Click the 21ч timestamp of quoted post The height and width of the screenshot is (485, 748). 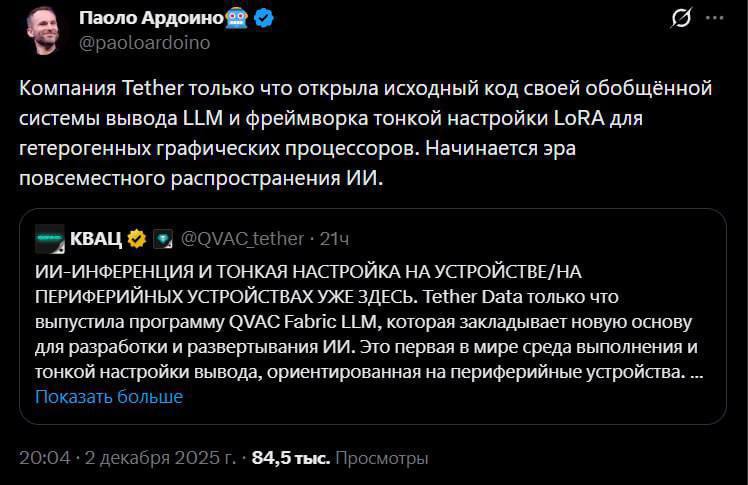(x=332, y=238)
